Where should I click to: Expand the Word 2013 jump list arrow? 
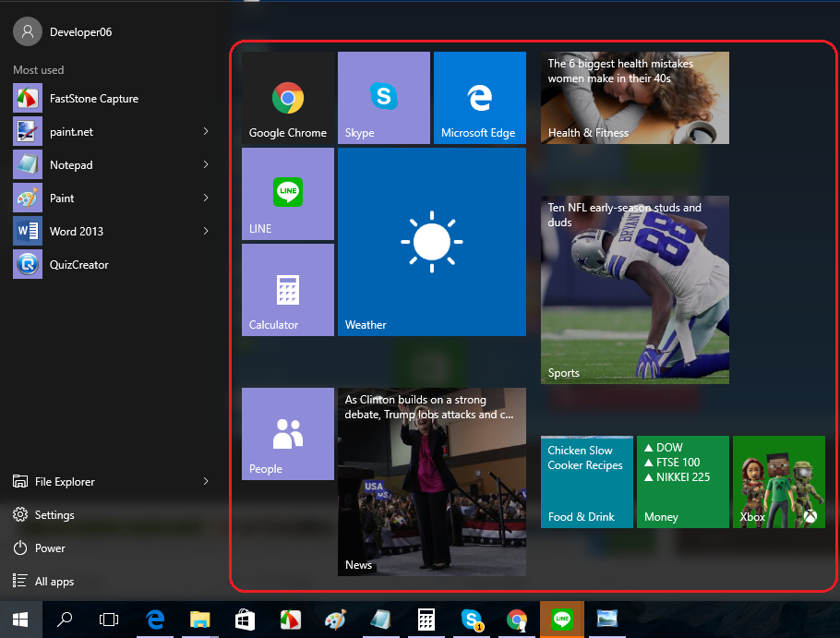[x=206, y=232]
